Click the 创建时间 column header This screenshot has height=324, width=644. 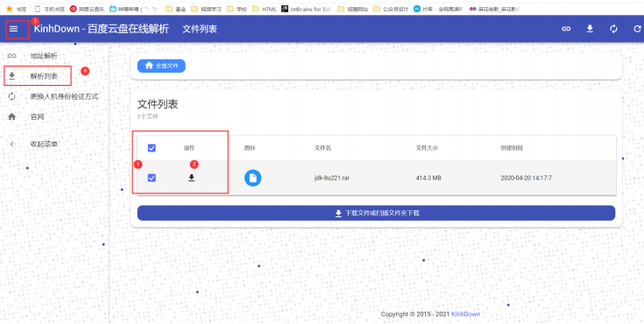512,148
